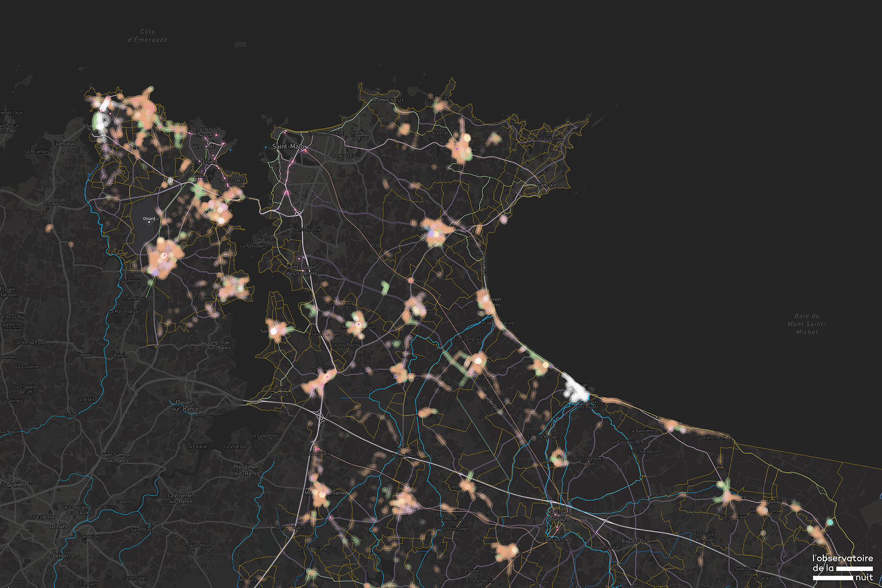This screenshot has width=882, height=588.
Task: Select the Saint-Hélen label
Action: point(200,545)
